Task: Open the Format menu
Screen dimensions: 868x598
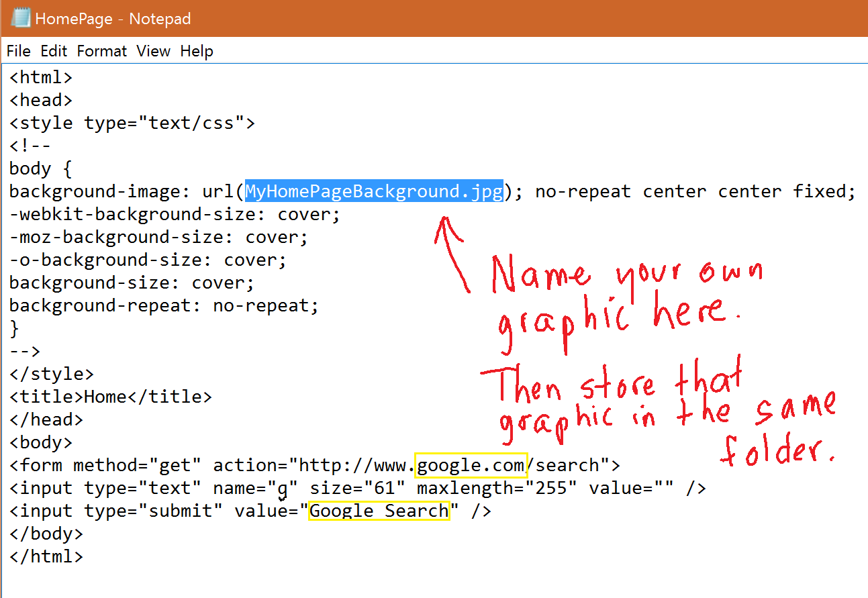Action: click(x=102, y=51)
